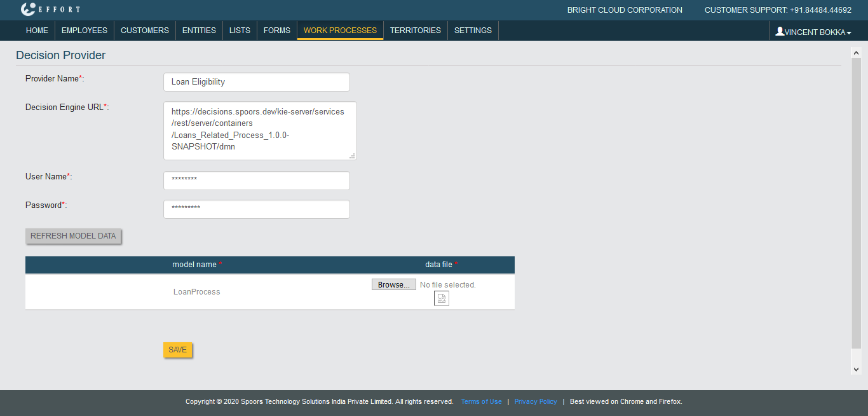Click the user profile icon
Viewport: 868px width, 416px height.
click(x=780, y=31)
